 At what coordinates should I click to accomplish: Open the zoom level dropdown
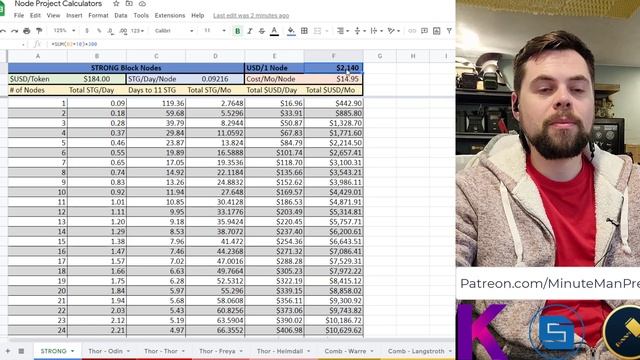(x=64, y=31)
